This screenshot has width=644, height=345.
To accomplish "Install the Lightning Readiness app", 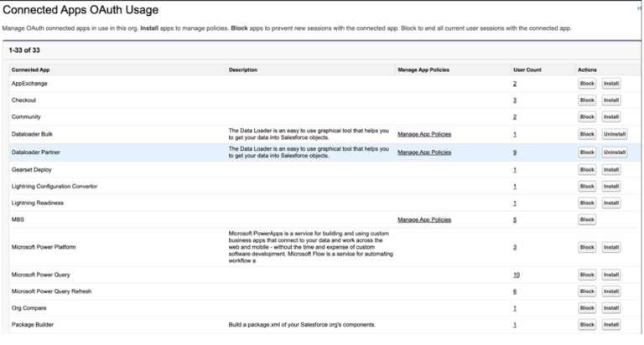I will (x=610, y=203).
